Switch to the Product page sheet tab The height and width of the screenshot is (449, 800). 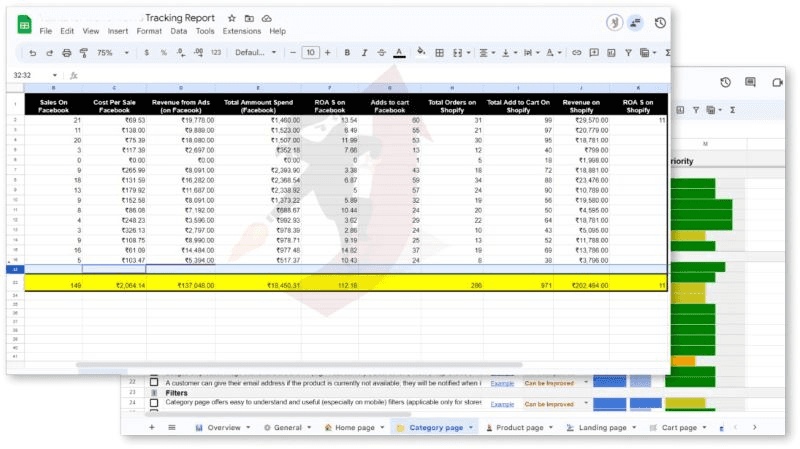[x=519, y=428]
